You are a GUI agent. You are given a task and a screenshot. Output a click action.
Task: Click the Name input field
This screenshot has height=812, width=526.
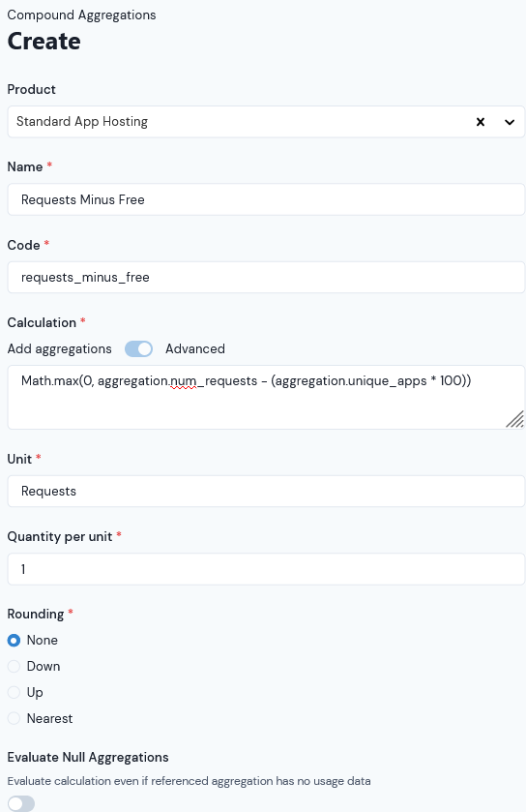click(266, 199)
